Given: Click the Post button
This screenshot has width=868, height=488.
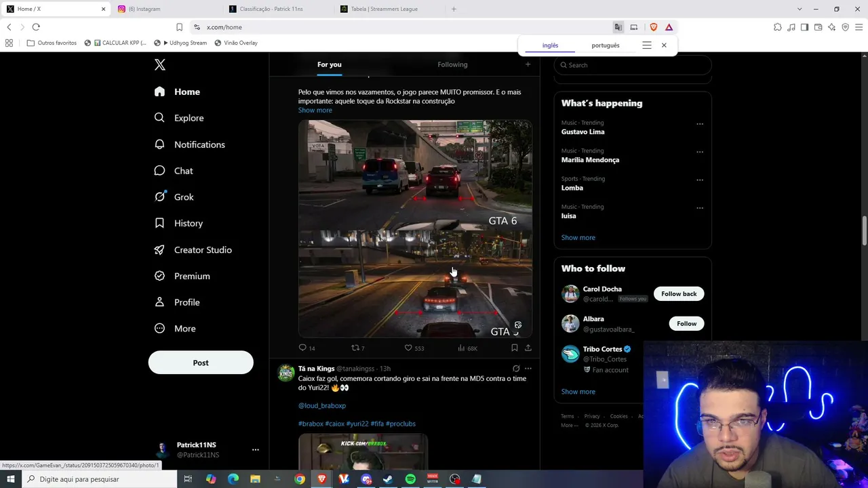Looking at the screenshot, I should [x=201, y=363].
